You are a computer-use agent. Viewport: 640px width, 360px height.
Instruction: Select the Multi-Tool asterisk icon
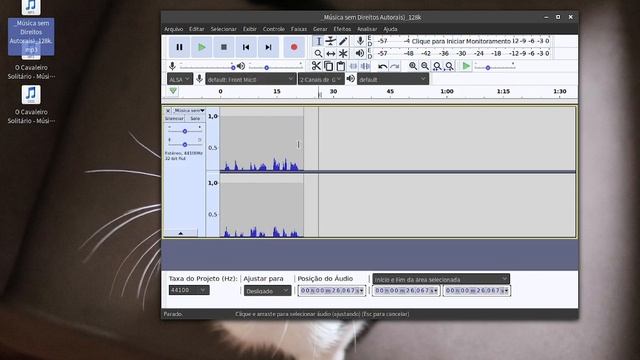[343, 53]
